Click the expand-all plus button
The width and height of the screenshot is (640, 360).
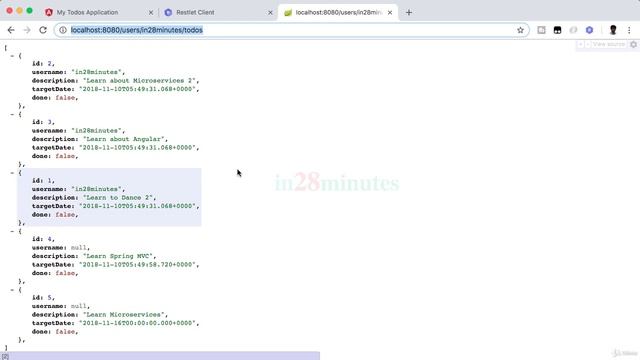click(x=580, y=44)
